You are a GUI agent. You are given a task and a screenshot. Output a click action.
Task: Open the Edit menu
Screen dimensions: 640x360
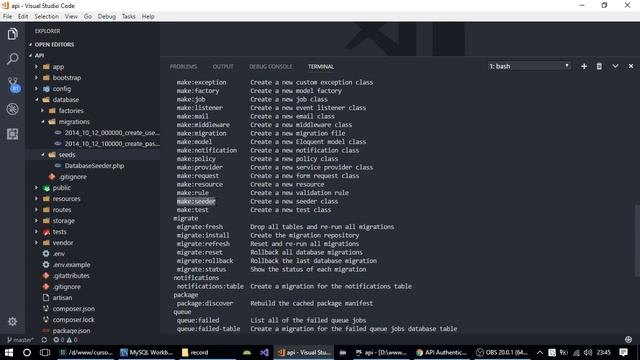(23, 16)
